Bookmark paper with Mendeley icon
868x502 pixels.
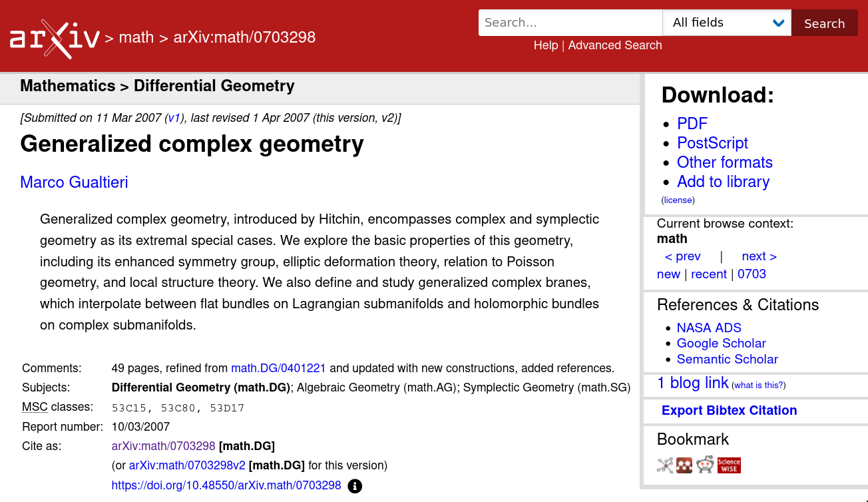(684, 465)
